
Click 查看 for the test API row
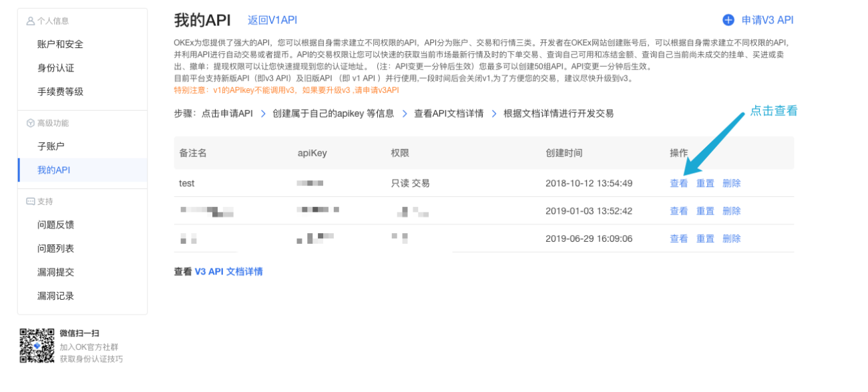pyautogui.click(x=679, y=183)
